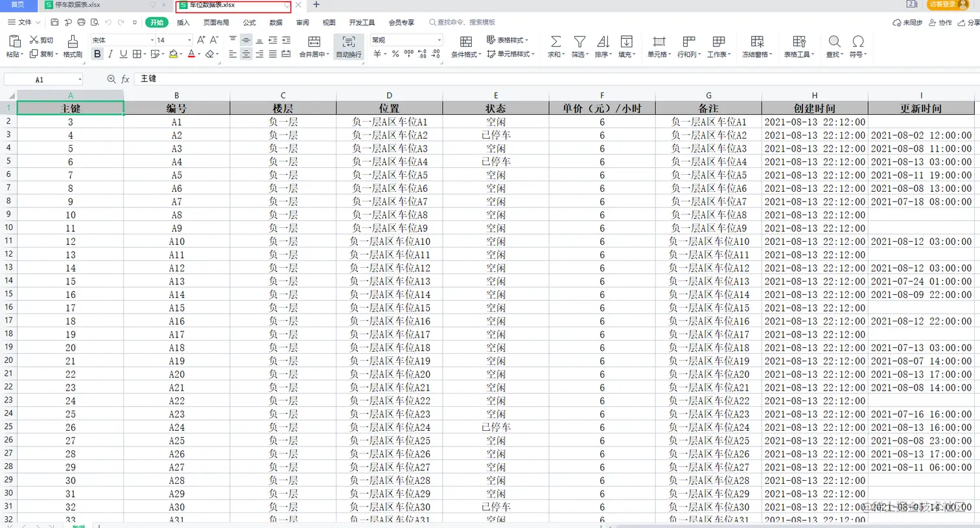This screenshot has height=528, width=980.
Task: Click the Undo arrow icon
Action: (108, 22)
